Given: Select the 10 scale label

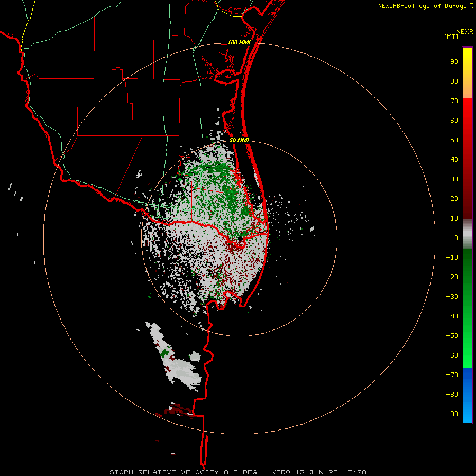Looking at the screenshot, I should (454, 218).
